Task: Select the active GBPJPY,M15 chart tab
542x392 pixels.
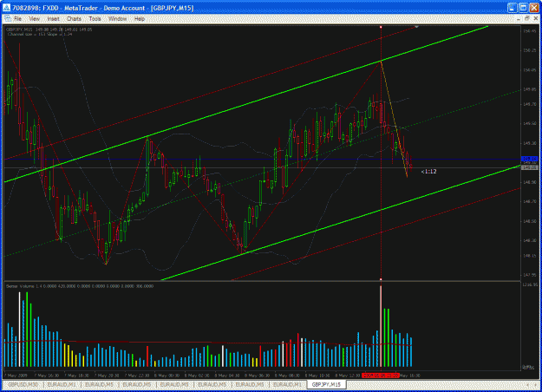Action: [326, 384]
